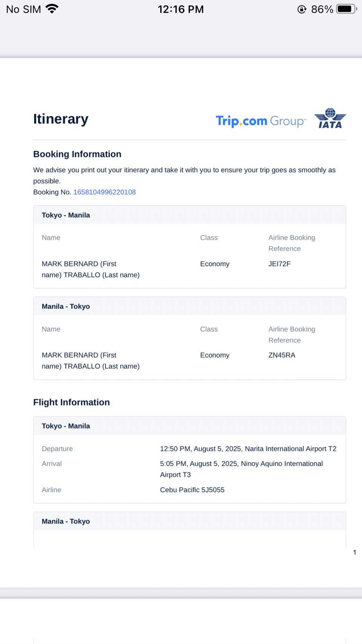Screen dimensions: 362x644
Task: Click the Booking Information heading
Action: click(77, 154)
